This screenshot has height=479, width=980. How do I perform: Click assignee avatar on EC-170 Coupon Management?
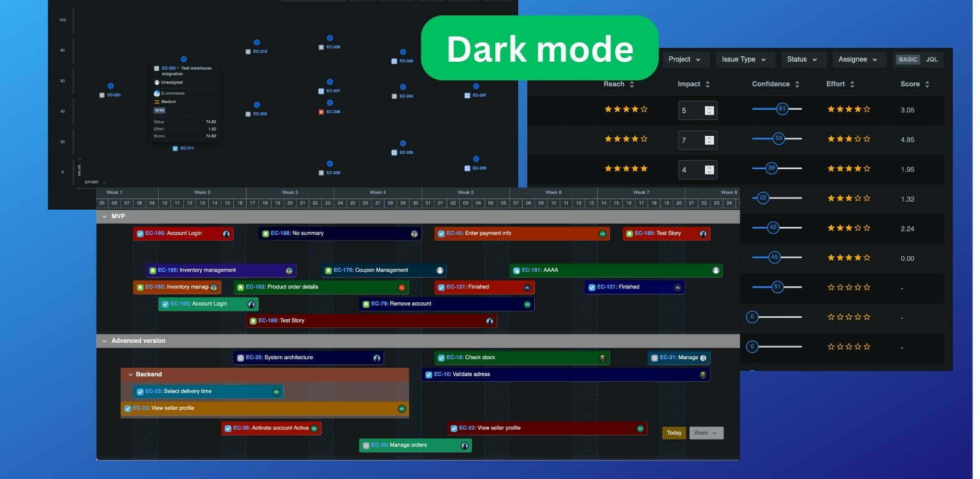[439, 271]
